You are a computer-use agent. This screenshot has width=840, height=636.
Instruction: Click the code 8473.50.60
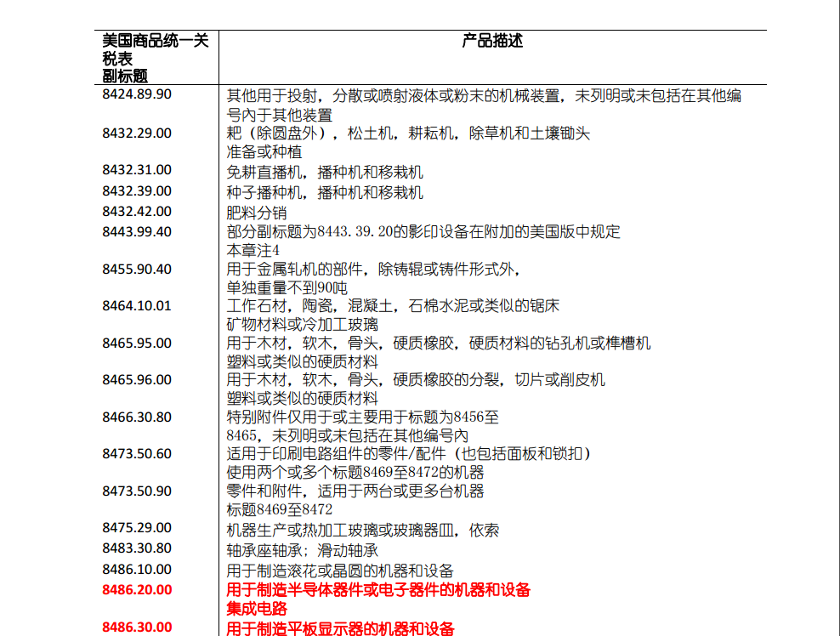(x=137, y=454)
